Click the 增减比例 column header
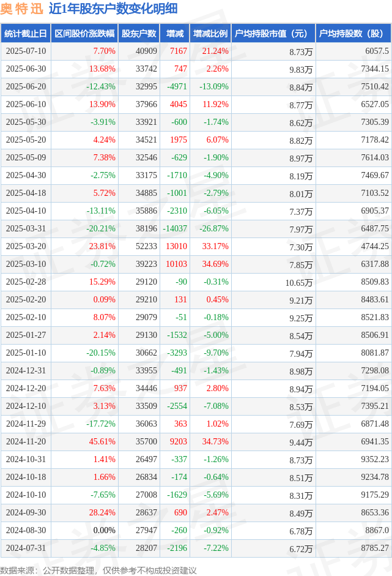Image resolution: width=392 pixels, height=576 pixels. click(210, 34)
